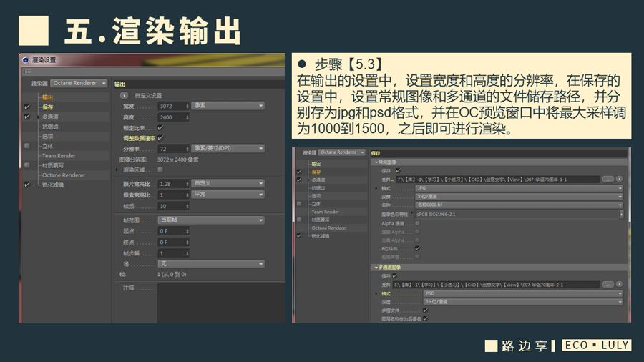Toggle the 多层文件 checkbox
Screen dimensions: 644x362
click(x=426, y=310)
